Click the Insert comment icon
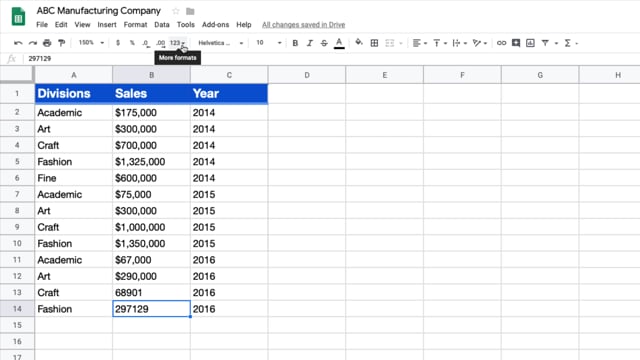This screenshot has height=360, width=640. [x=516, y=43]
